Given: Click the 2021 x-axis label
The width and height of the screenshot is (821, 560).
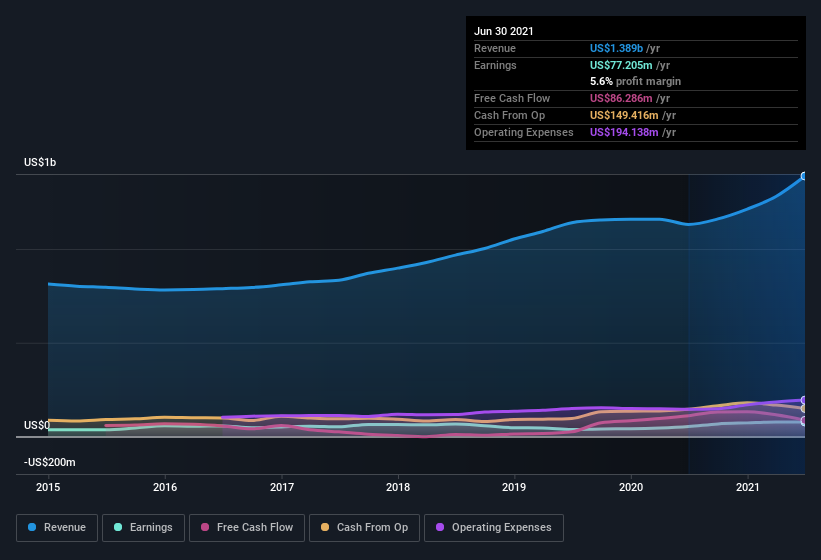Looking at the screenshot, I should (748, 487).
